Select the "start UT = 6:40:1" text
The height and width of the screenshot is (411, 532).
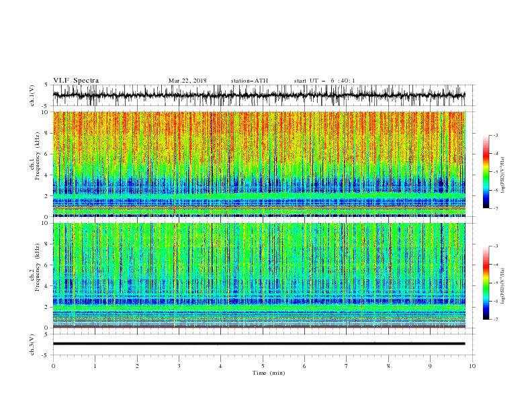[x=324, y=81]
